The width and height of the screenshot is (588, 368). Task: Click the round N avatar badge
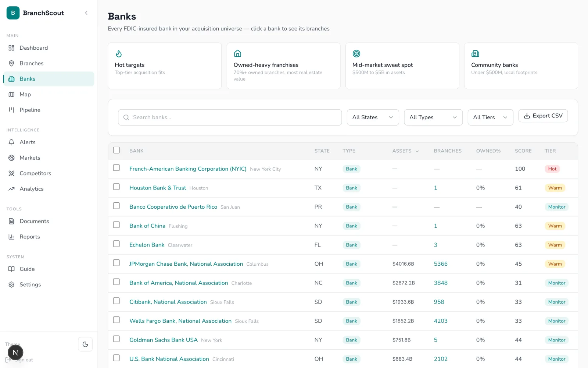[x=15, y=353]
